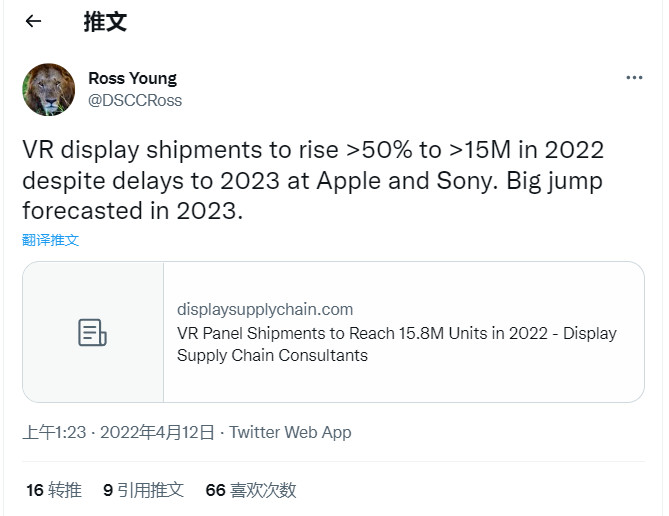Click the VR Panel Shipments card headline
Screen dimensions: 669x516
click(396, 333)
